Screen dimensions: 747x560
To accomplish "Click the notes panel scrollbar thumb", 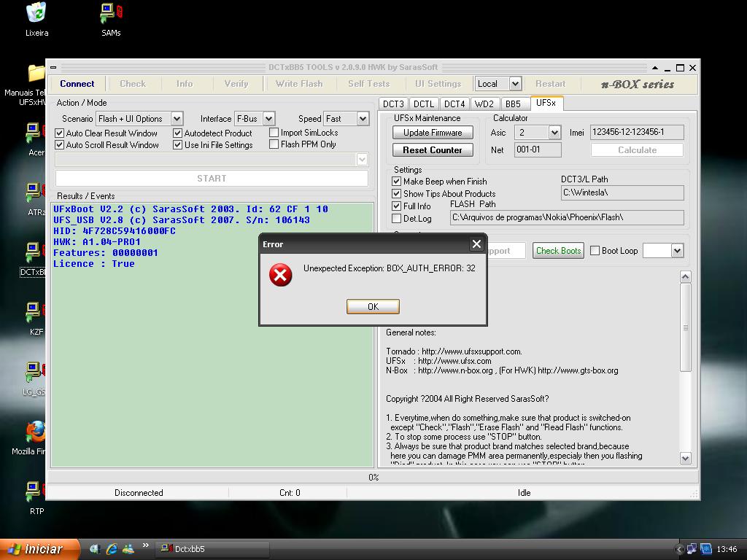I will (x=686, y=327).
